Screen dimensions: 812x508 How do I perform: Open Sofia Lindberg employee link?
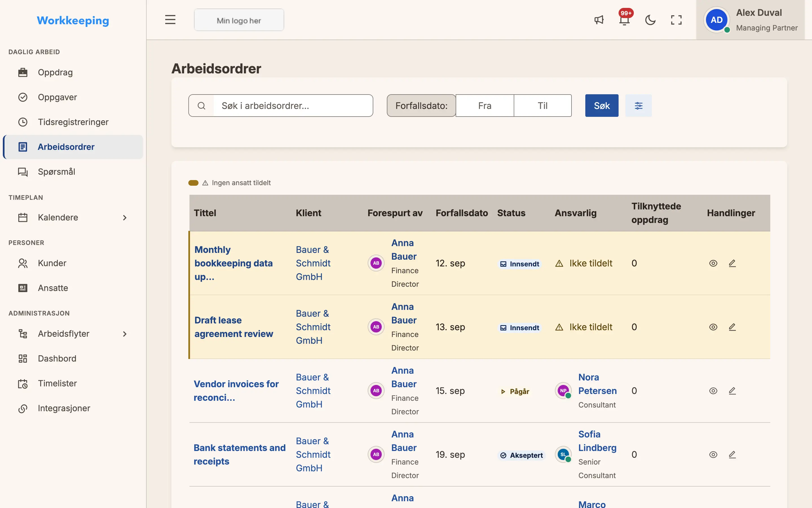597,441
